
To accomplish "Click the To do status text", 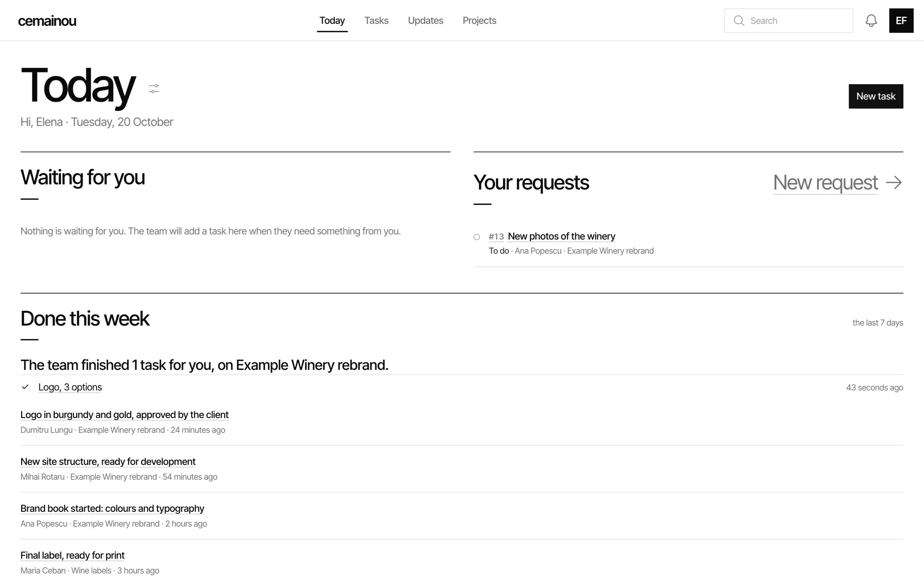I will [x=499, y=251].
